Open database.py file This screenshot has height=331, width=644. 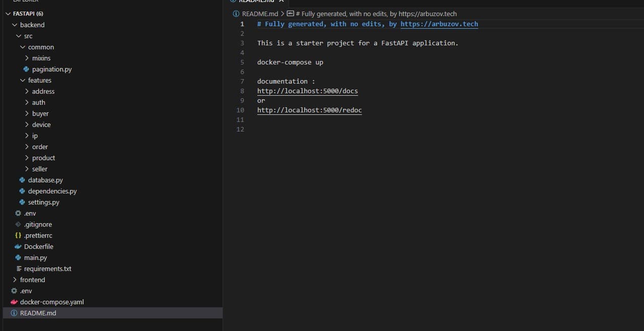point(45,180)
